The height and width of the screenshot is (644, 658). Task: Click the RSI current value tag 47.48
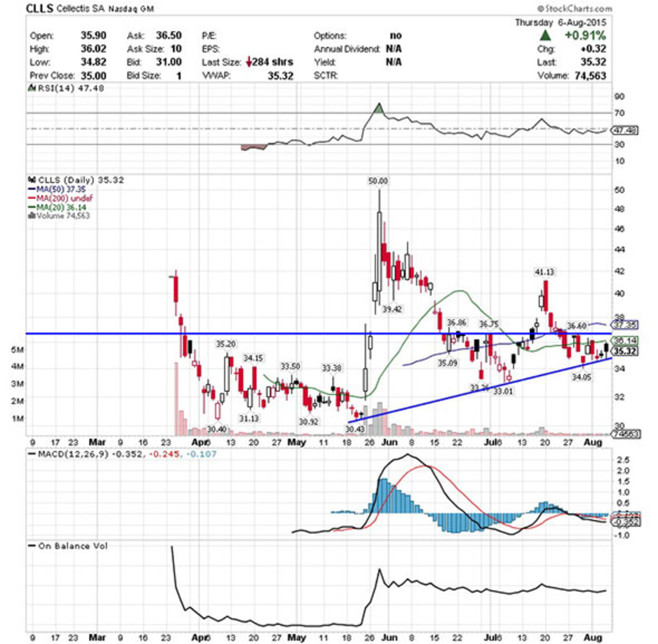pyautogui.click(x=625, y=131)
